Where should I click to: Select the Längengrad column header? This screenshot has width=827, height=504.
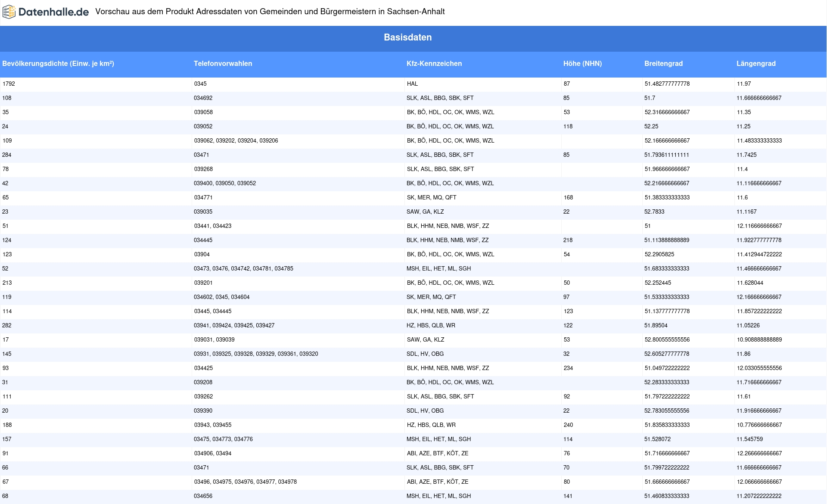tap(756, 64)
